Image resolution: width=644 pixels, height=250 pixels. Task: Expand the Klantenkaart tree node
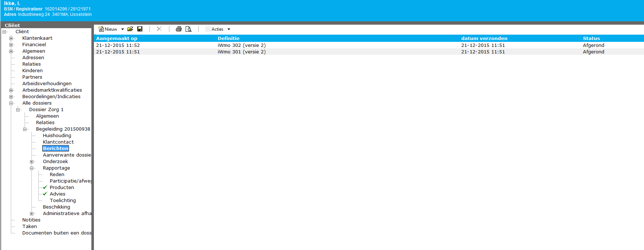pos(11,38)
